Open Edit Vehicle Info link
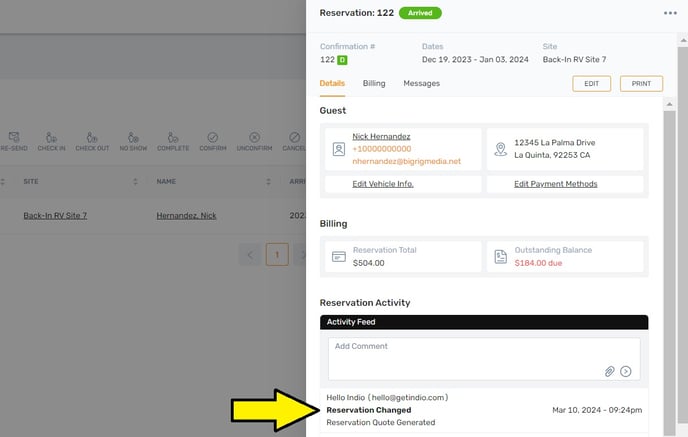Screen dimensions: 688x437 [x=383, y=184]
